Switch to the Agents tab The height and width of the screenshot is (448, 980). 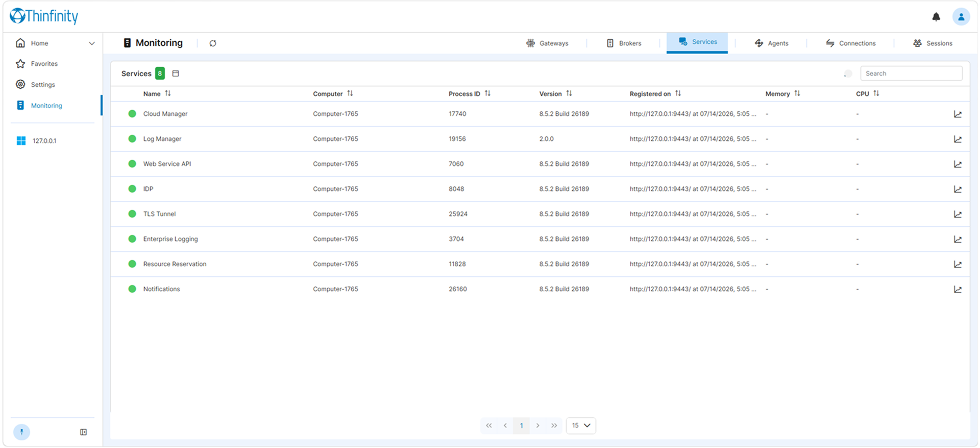(x=771, y=43)
